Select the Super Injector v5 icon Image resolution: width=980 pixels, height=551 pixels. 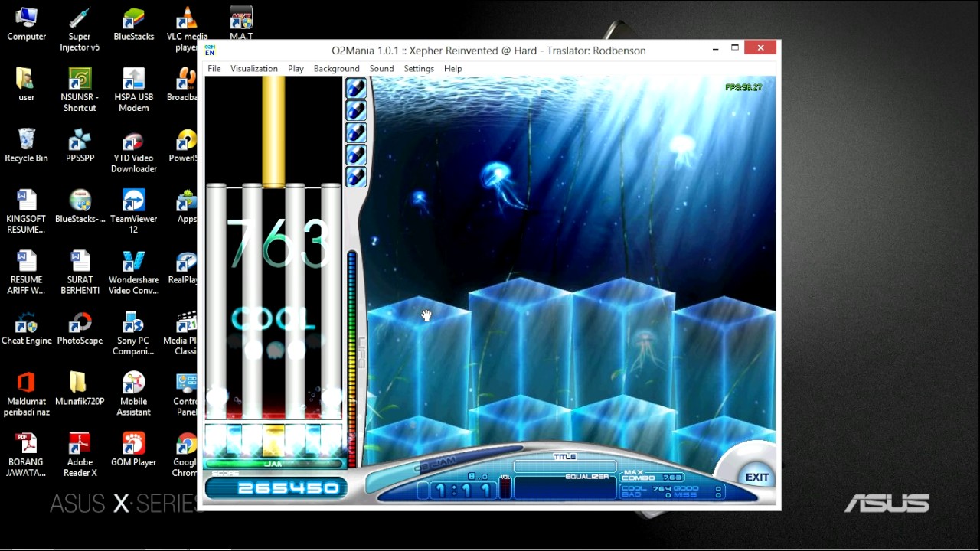tap(80, 29)
